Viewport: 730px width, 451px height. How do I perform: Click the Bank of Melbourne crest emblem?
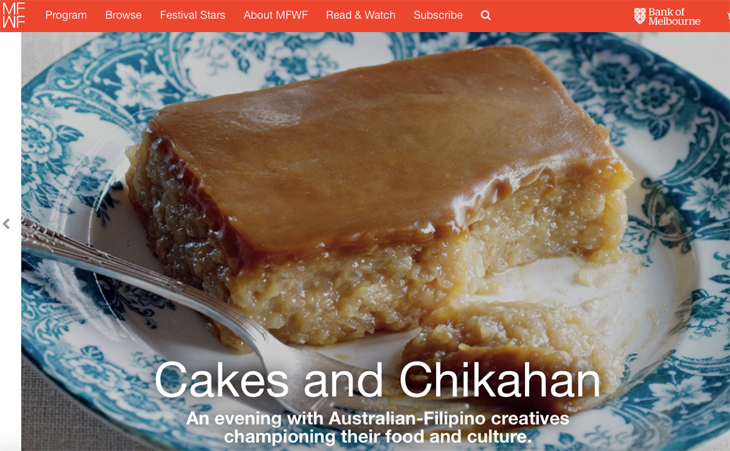click(640, 16)
